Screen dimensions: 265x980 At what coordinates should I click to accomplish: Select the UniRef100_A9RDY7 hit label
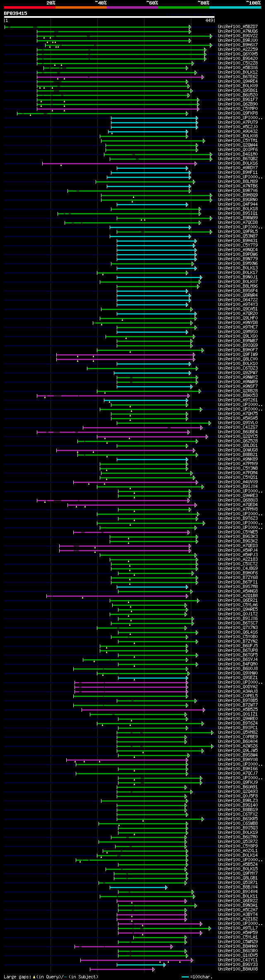(x=238, y=168)
